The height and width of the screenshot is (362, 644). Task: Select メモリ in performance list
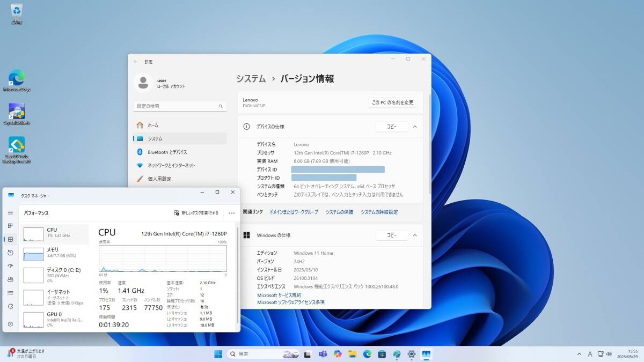[54, 254]
